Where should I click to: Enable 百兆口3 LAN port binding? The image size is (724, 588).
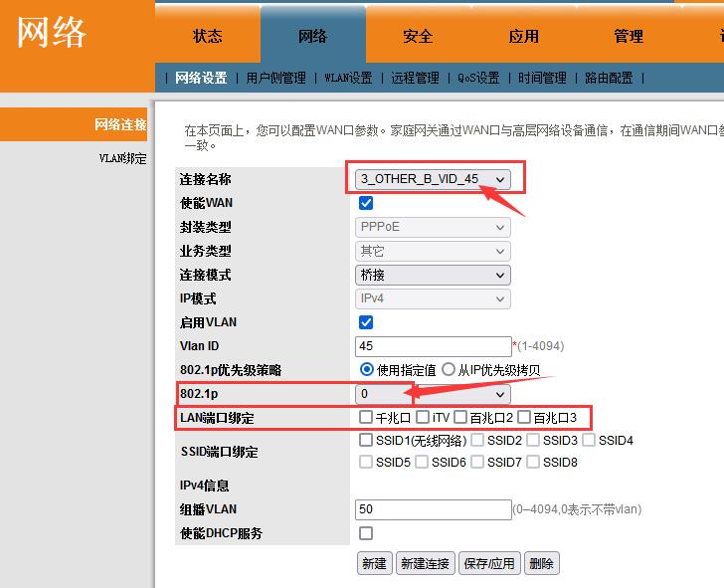[x=524, y=417]
